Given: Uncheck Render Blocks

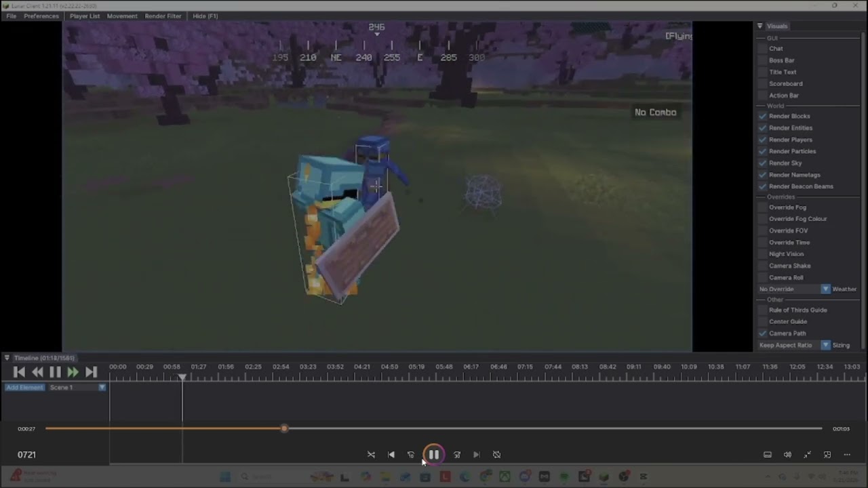Looking at the screenshot, I should pos(763,117).
